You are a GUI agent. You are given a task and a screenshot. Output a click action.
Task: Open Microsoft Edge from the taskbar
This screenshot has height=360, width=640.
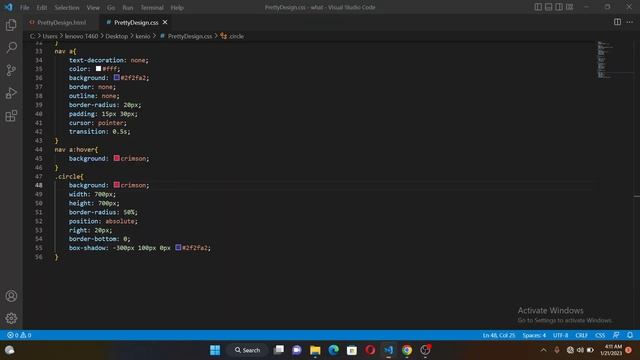click(x=333, y=350)
